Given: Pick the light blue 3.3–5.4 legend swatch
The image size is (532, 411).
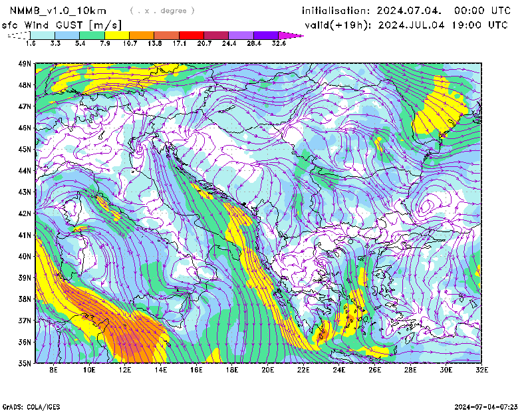Looking at the screenshot, I should 67,35.
